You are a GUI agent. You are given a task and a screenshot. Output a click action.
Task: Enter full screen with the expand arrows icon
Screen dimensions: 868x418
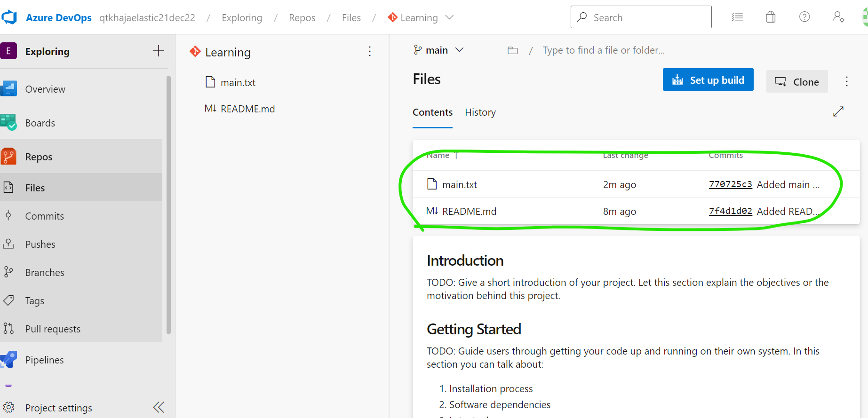(838, 111)
